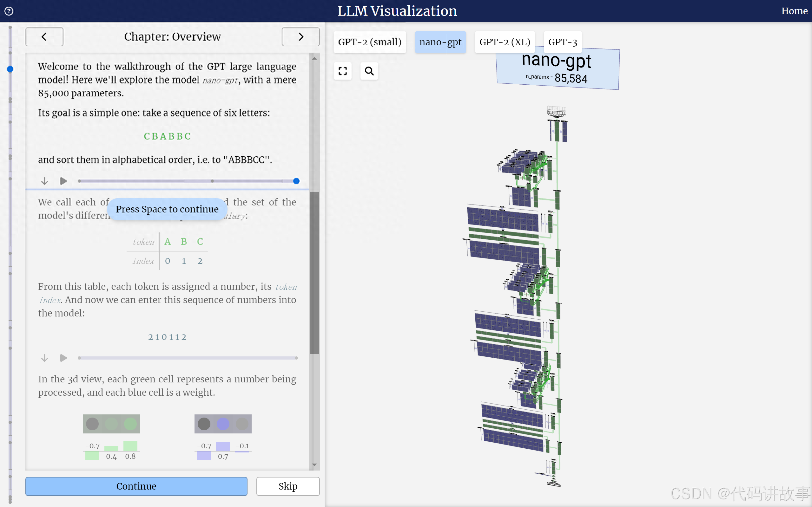Open the Home link
This screenshot has height=507, width=812.
click(794, 11)
